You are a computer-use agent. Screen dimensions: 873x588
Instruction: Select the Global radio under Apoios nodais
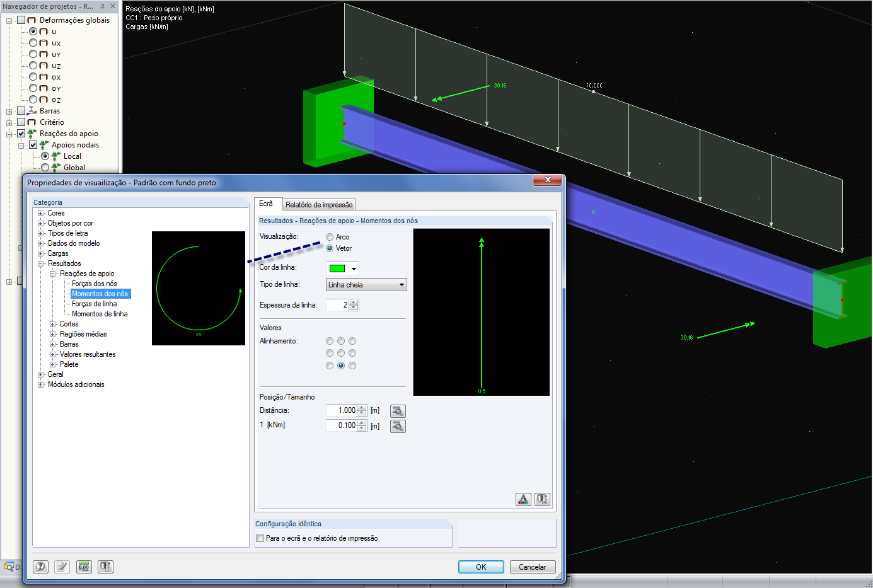point(45,168)
